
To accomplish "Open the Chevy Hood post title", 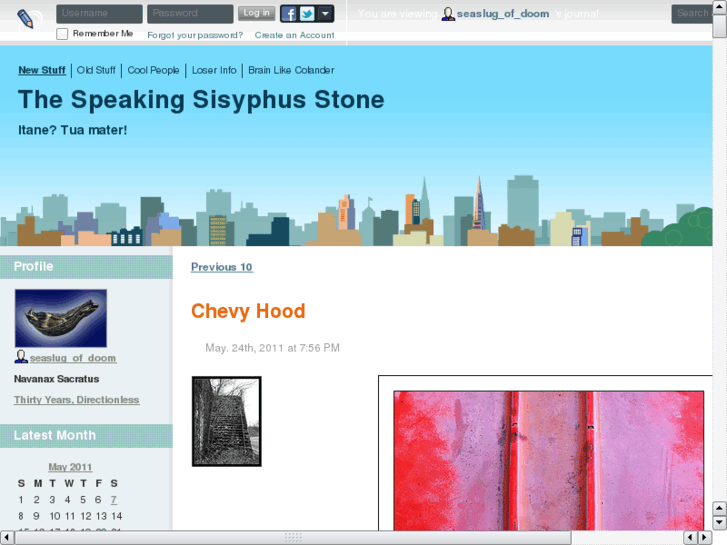I will [248, 311].
